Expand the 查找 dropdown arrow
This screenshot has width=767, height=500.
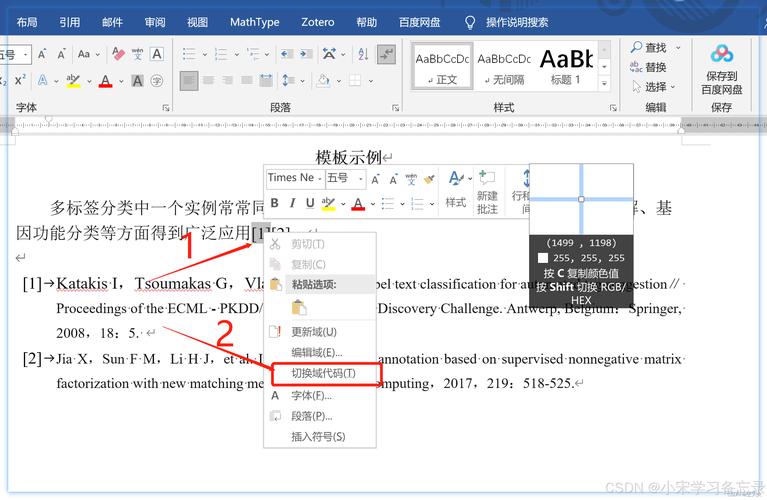[x=678, y=47]
